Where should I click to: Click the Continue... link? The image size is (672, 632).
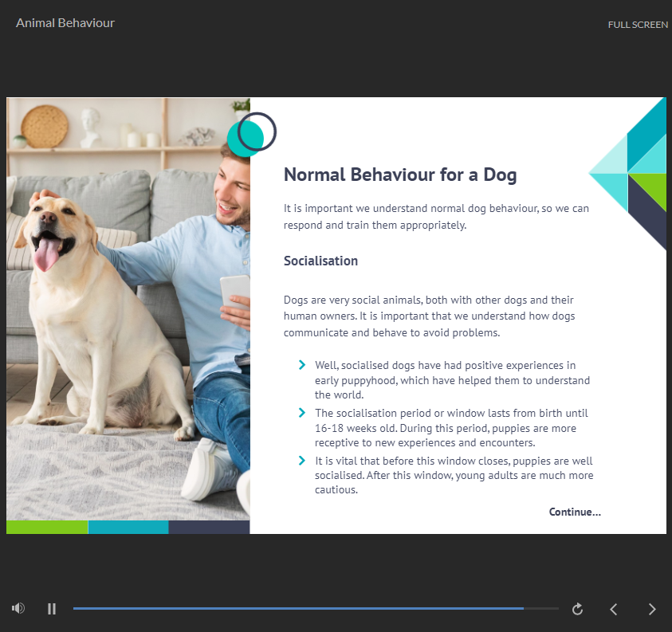(x=575, y=512)
